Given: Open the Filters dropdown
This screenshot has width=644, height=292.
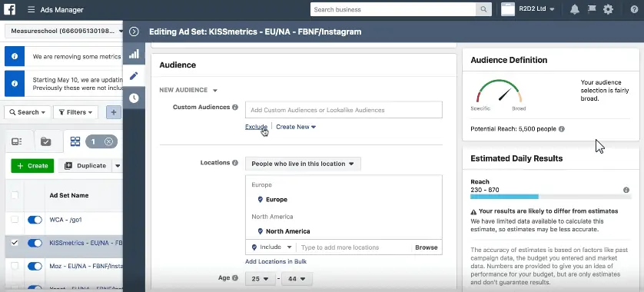Looking at the screenshot, I should click(x=75, y=112).
